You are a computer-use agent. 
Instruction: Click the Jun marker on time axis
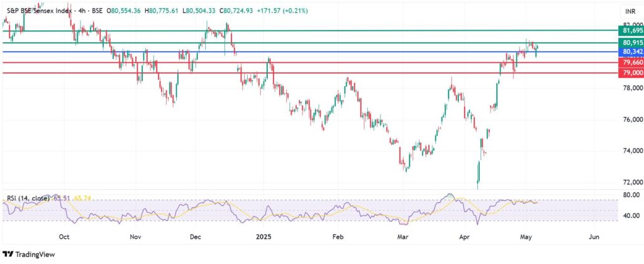click(592, 238)
